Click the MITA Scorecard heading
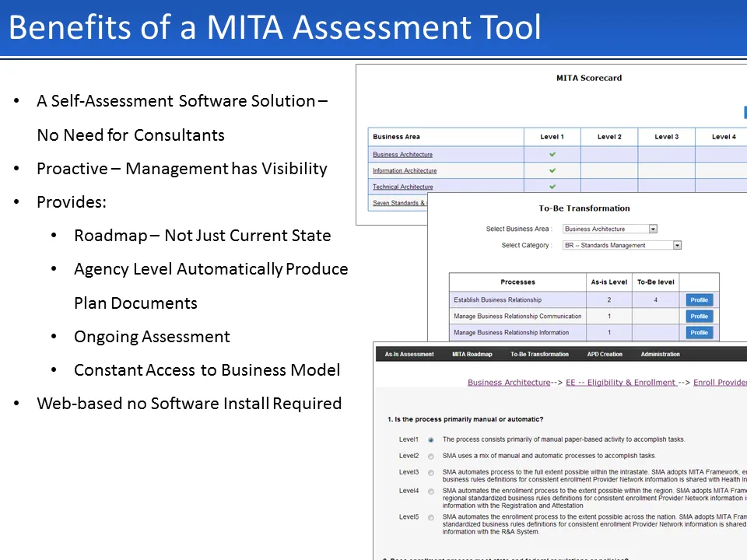 (589, 78)
